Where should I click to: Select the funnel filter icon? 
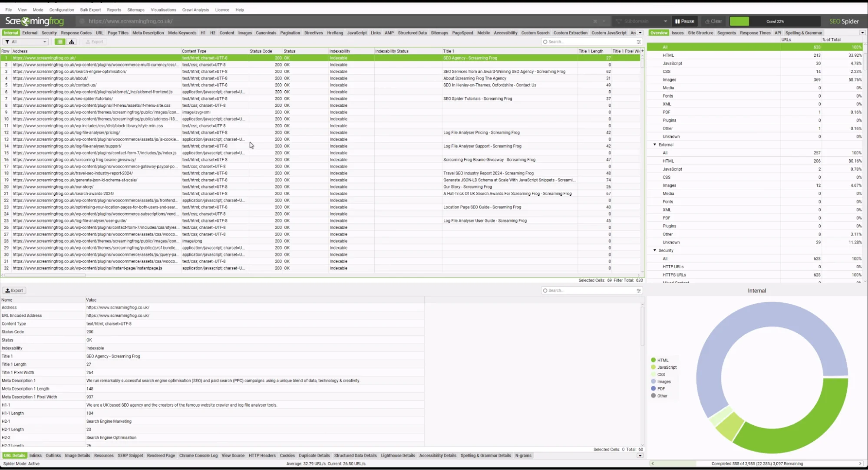coord(7,41)
